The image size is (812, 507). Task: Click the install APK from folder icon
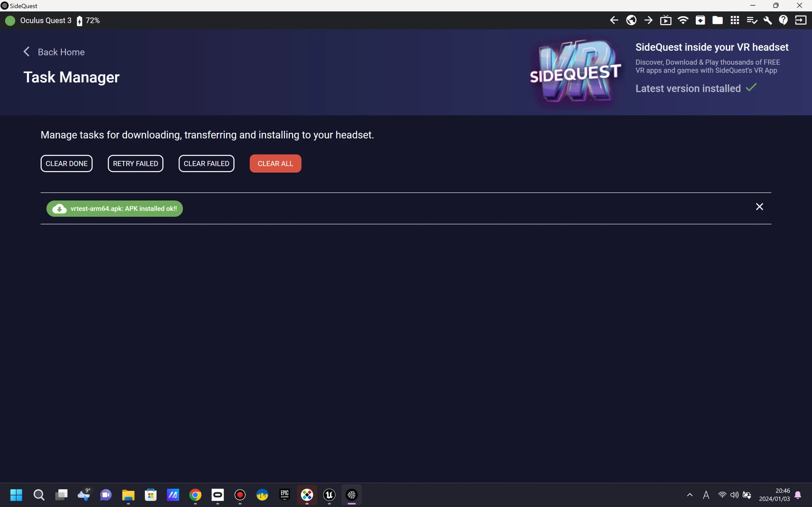click(x=700, y=21)
